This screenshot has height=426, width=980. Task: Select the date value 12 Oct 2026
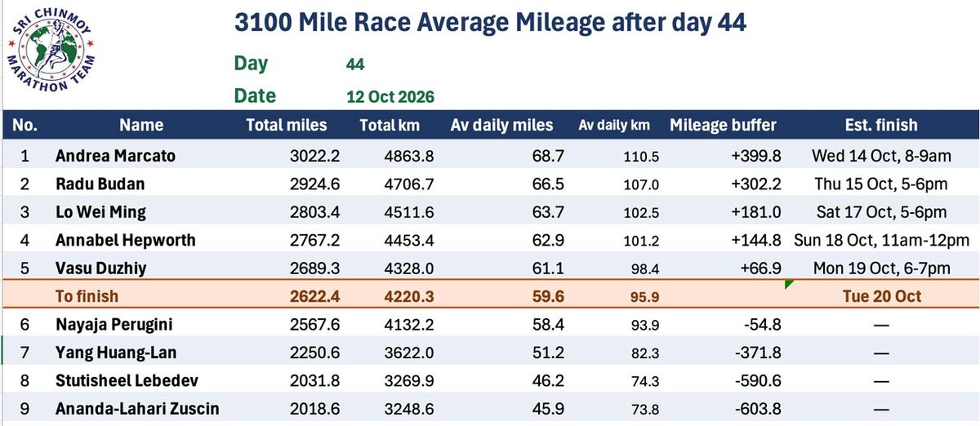coord(390,96)
